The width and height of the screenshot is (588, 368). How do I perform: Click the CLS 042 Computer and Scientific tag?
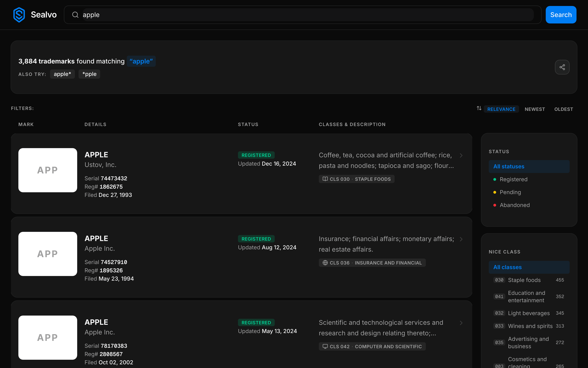pos(372,346)
